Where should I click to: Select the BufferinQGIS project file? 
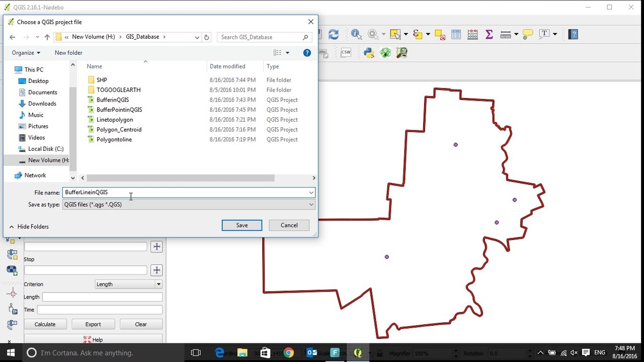(113, 100)
